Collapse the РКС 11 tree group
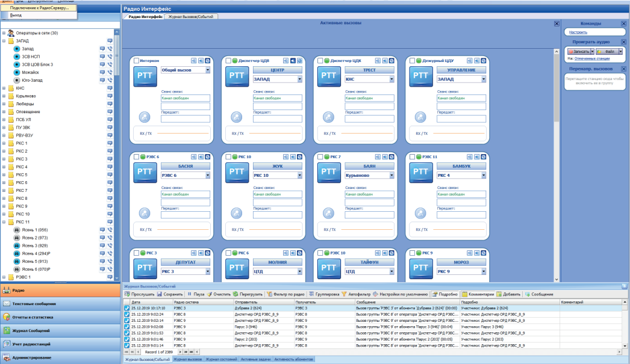 pyautogui.click(x=4, y=222)
